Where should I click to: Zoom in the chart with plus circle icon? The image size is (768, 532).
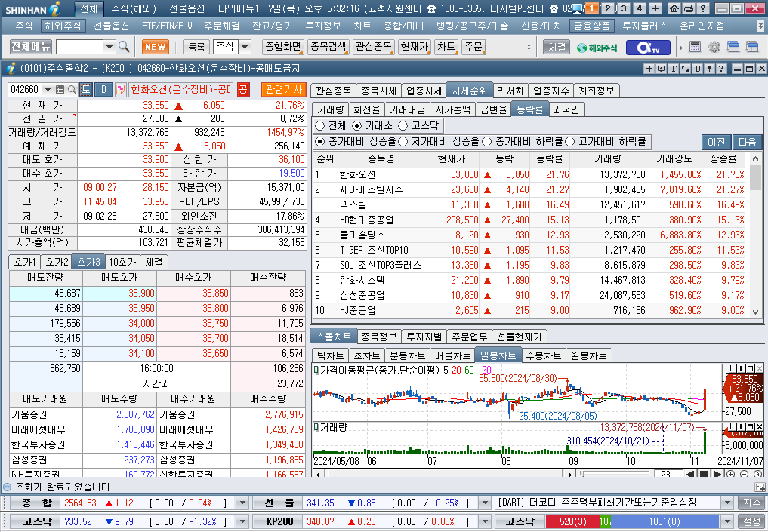[730, 474]
